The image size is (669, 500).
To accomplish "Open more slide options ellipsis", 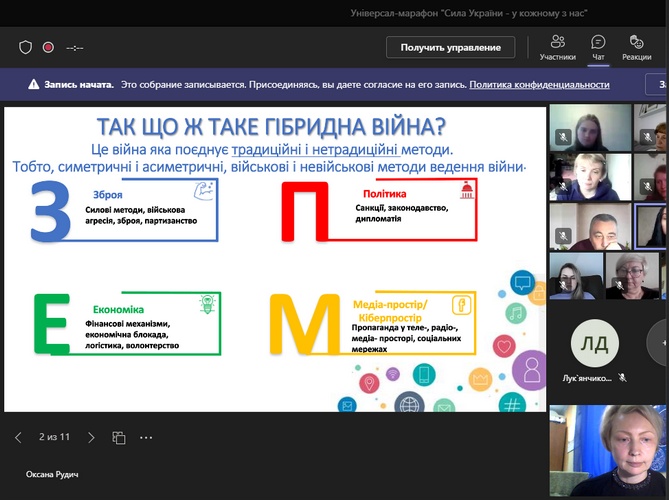I will pos(147,437).
